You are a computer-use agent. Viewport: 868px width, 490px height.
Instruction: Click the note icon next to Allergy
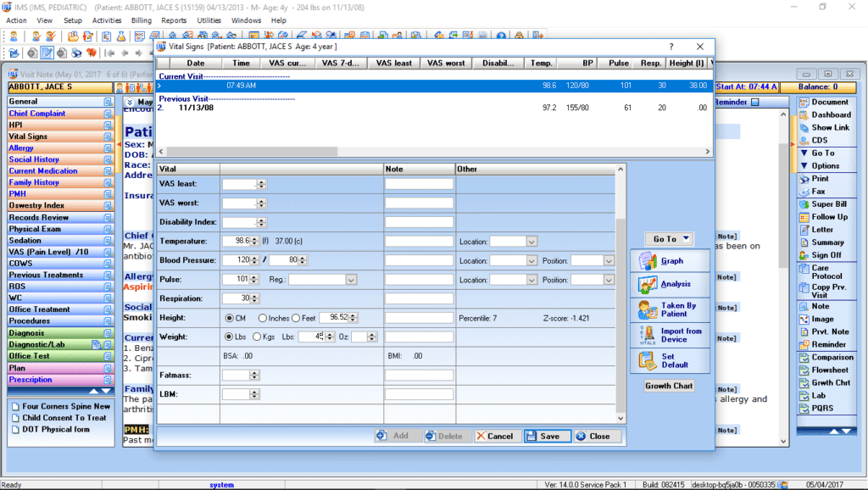point(108,148)
